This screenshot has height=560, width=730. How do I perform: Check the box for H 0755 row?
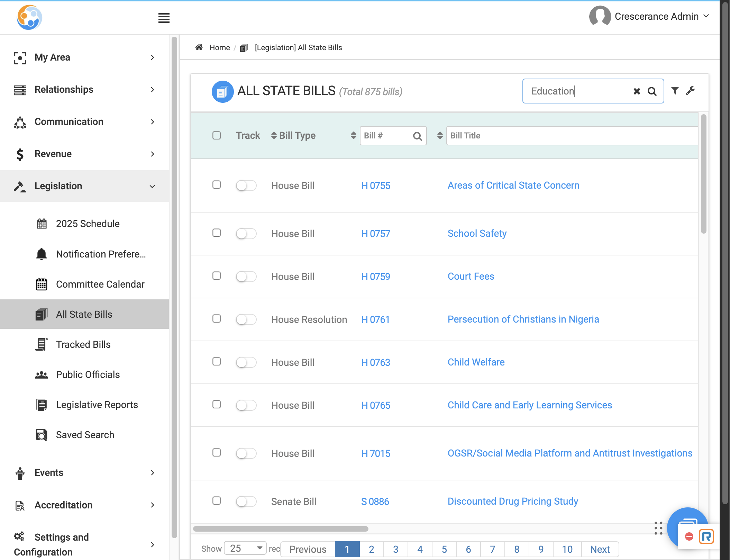pyautogui.click(x=217, y=185)
